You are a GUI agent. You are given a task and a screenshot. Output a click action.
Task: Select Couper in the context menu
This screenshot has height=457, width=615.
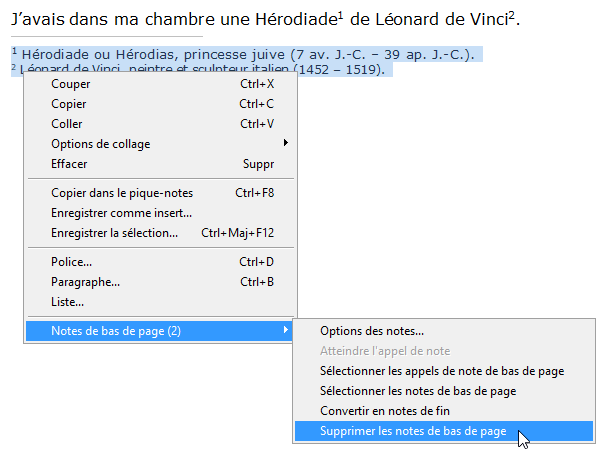click(x=160, y=84)
